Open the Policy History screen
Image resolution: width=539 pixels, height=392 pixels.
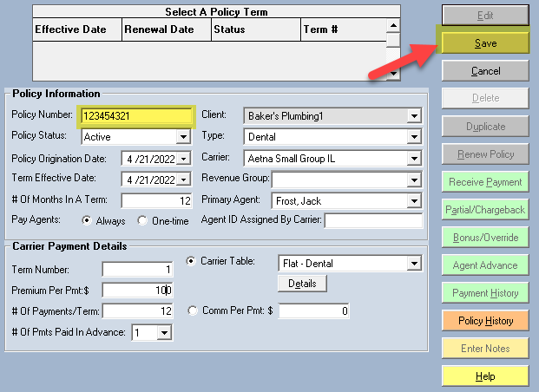coord(485,321)
